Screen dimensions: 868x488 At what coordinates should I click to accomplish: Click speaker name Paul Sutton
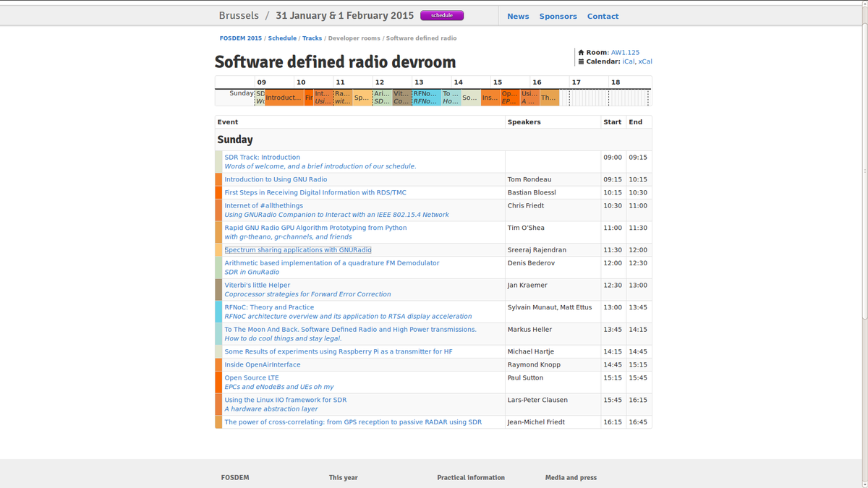(x=525, y=377)
